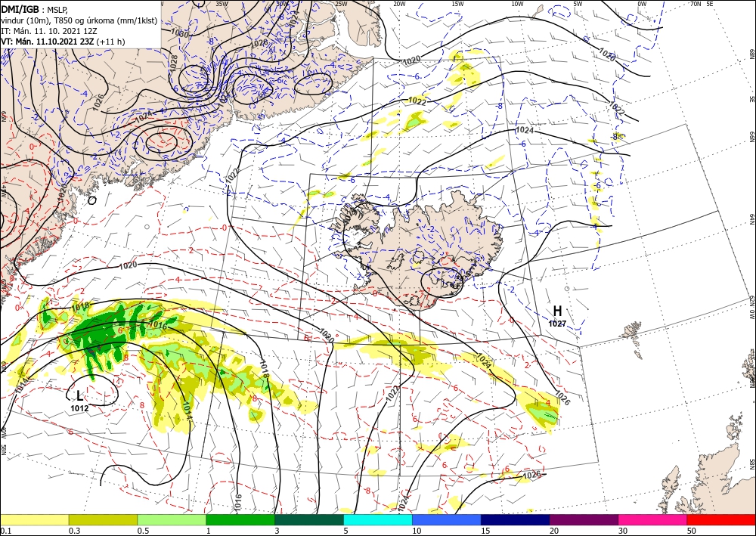Click the olive 0.3–0.5 legend swatch
The width and height of the screenshot is (756, 536).
tap(103, 519)
